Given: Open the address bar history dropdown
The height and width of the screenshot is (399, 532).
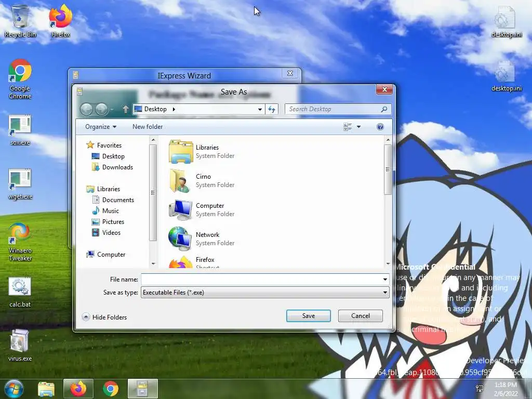Looking at the screenshot, I should 260,109.
